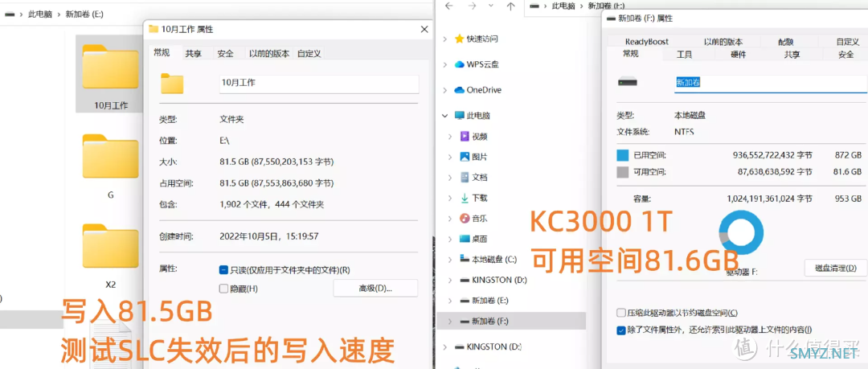Switch to 常规 tab in F: drive properties
This screenshot has width=868, height=369.
click(x=631, y=54)
